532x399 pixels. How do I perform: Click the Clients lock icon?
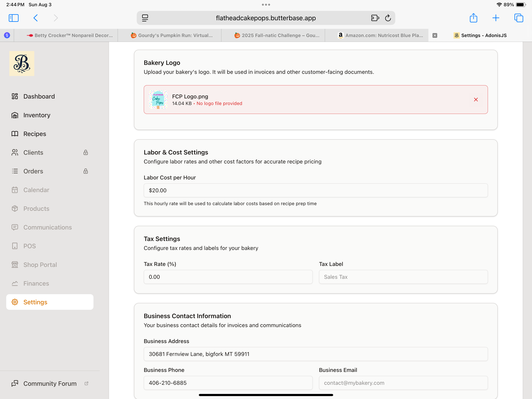(x=86, y=153)
